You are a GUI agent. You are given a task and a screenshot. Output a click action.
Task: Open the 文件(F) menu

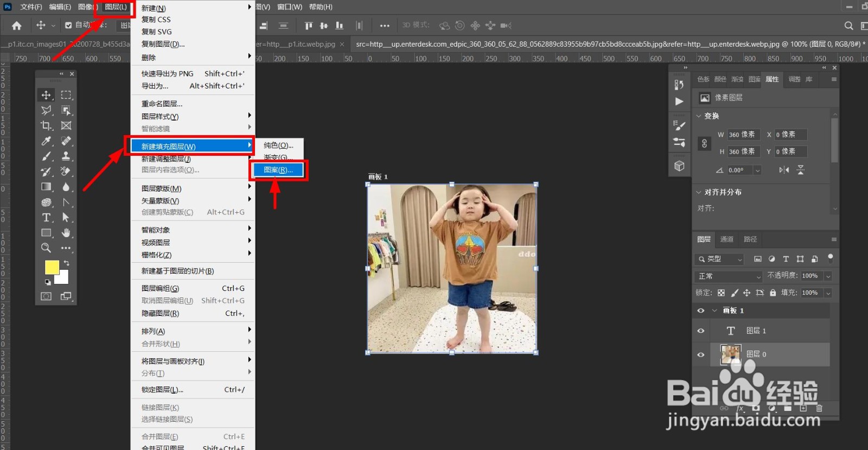pos(31,7)
